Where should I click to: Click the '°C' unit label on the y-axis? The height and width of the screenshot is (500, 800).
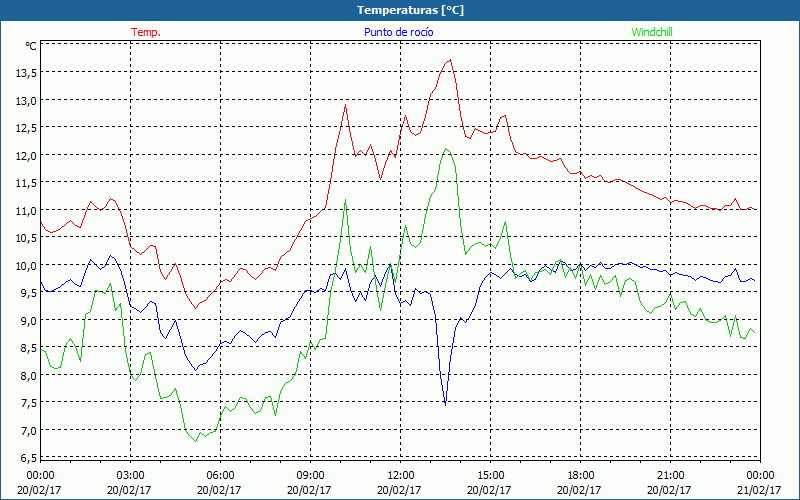point(31,46)
